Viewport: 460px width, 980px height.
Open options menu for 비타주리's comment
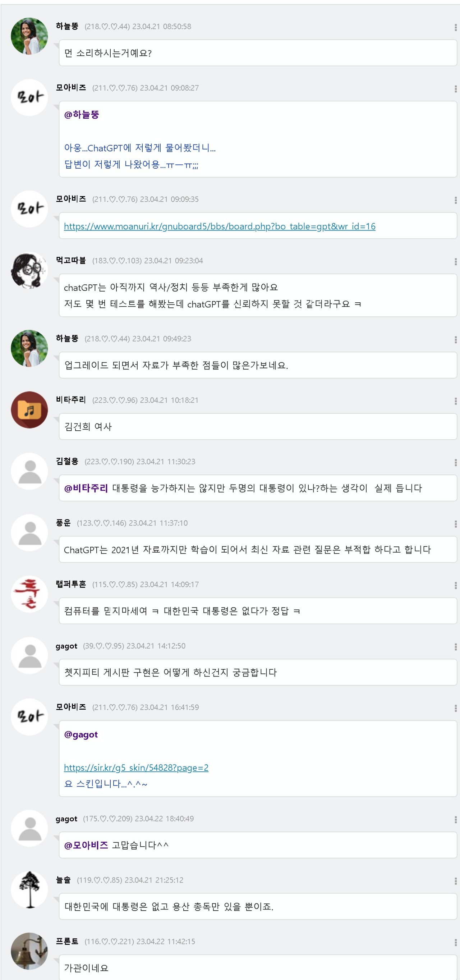[455, 401]
